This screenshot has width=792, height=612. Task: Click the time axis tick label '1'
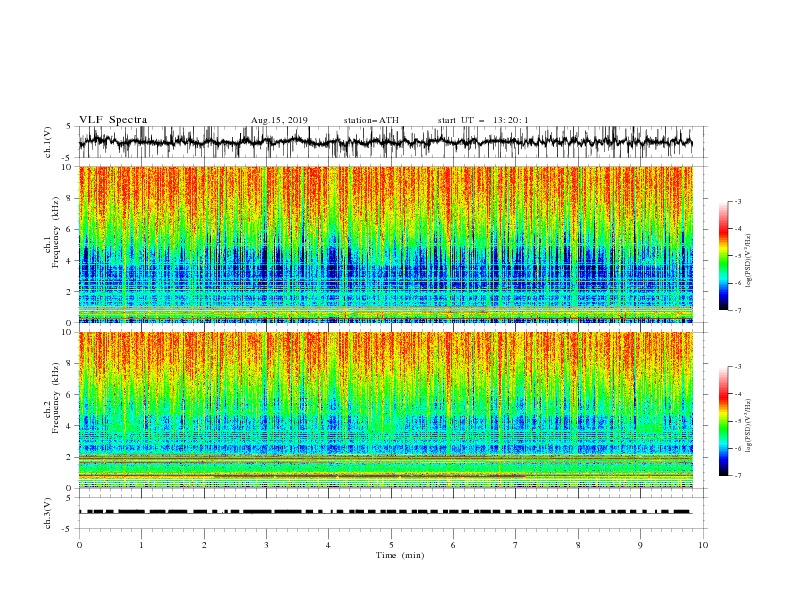tap(141, 545)
